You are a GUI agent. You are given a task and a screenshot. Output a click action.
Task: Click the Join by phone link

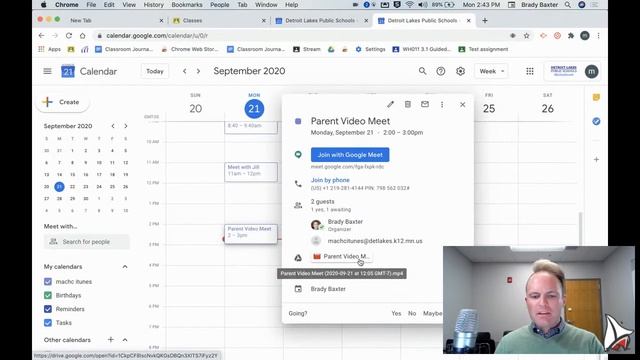click(x=330, y=180)
